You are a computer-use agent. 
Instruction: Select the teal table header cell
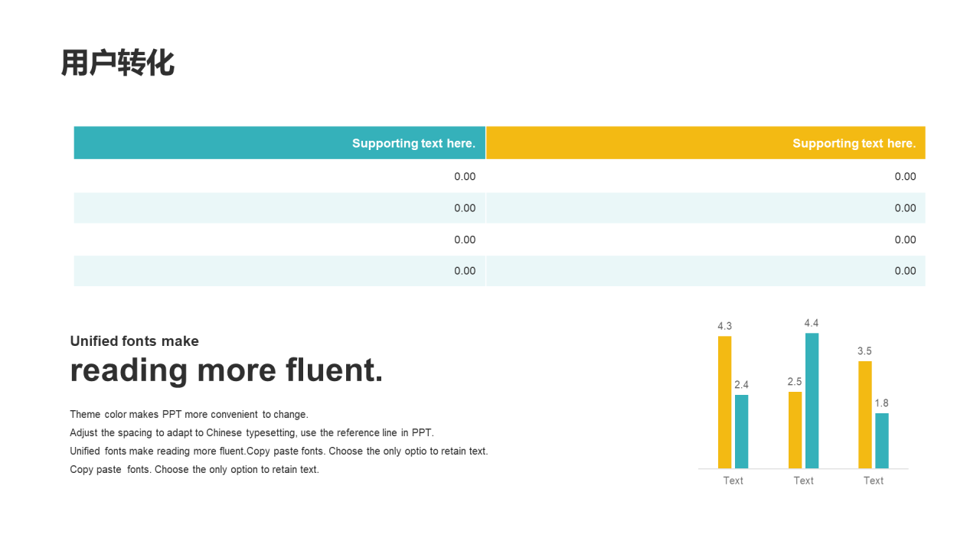point(279,143)
